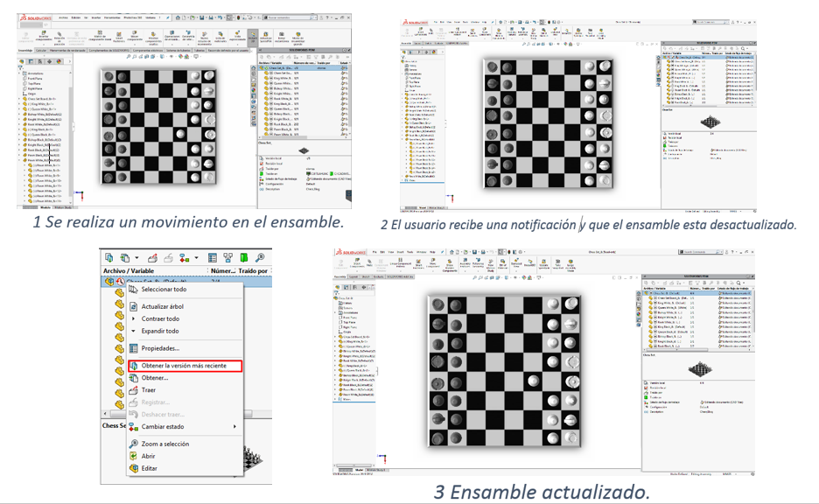The height and width of the screenshot is (504, 819).
Task: Click the red clock icon on the highlighted row
Action: click(120, 281)
